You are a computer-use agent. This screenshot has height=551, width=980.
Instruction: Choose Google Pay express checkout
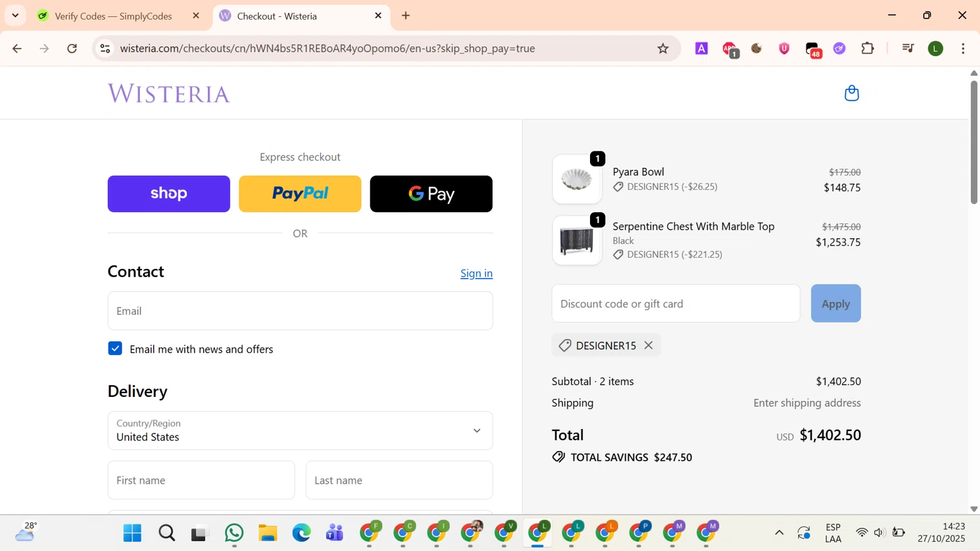(431, 194)
